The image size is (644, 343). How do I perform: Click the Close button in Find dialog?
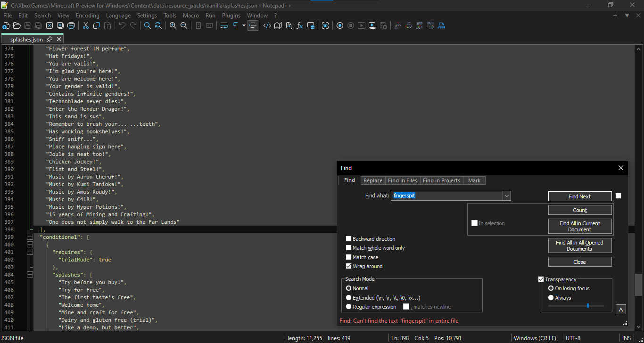[x=580, y=262]
